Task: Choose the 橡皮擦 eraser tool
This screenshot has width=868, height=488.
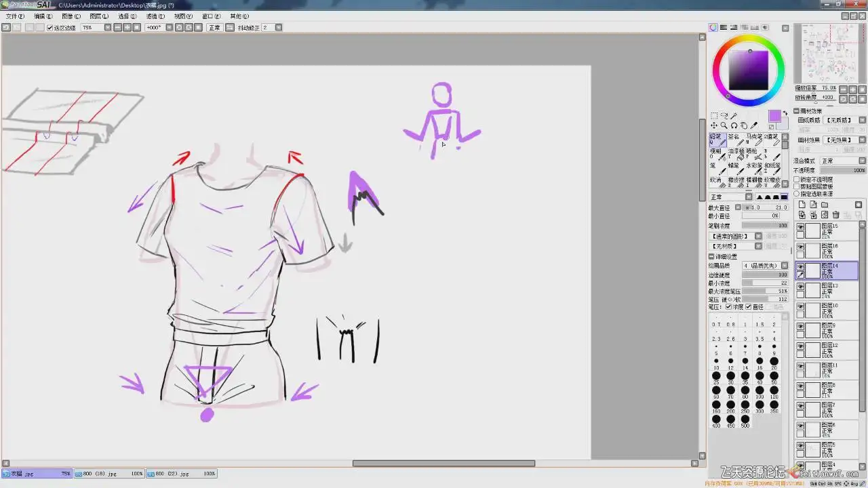Action: (736, 183)
